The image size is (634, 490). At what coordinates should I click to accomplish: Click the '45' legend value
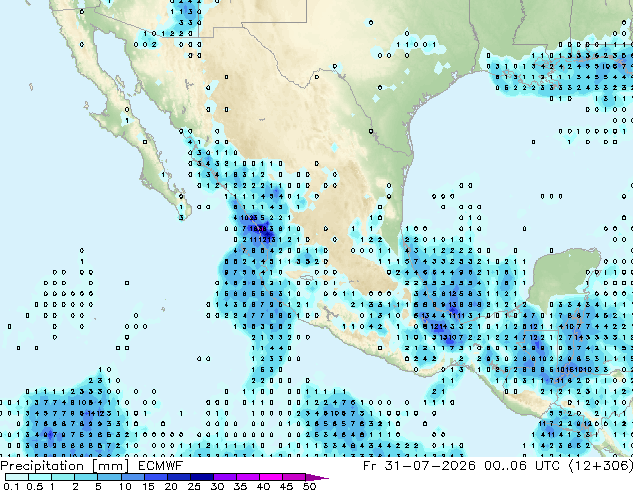(286, 486)
